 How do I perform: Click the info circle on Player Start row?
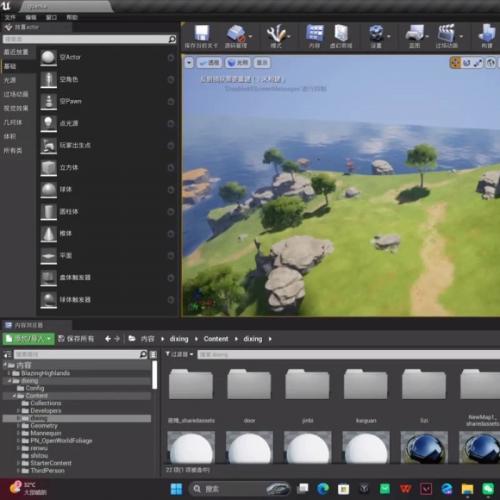coord(171,146)
